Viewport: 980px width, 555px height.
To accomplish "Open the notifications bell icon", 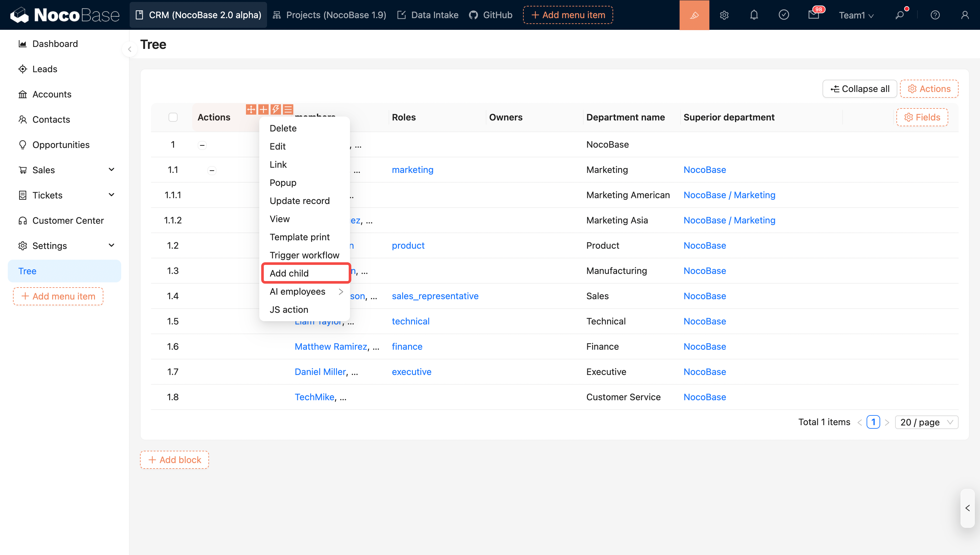I will coord(754,15).
